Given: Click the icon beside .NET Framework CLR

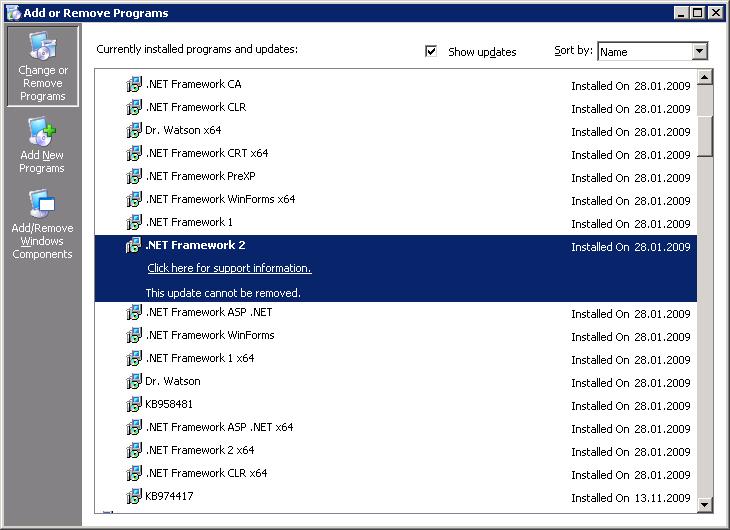Looking at the screenshot, I should (x=134, y=107).
